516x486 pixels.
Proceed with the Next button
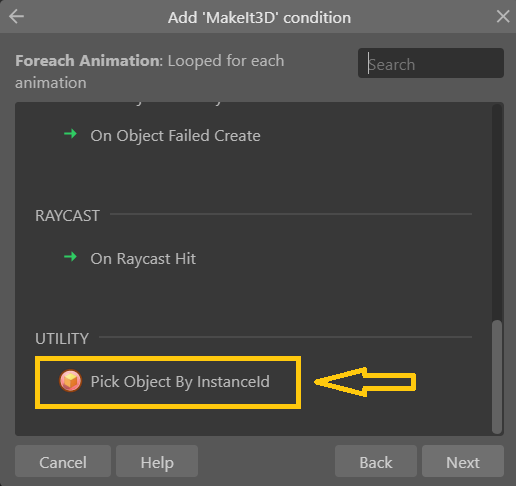tap(463, 461)
